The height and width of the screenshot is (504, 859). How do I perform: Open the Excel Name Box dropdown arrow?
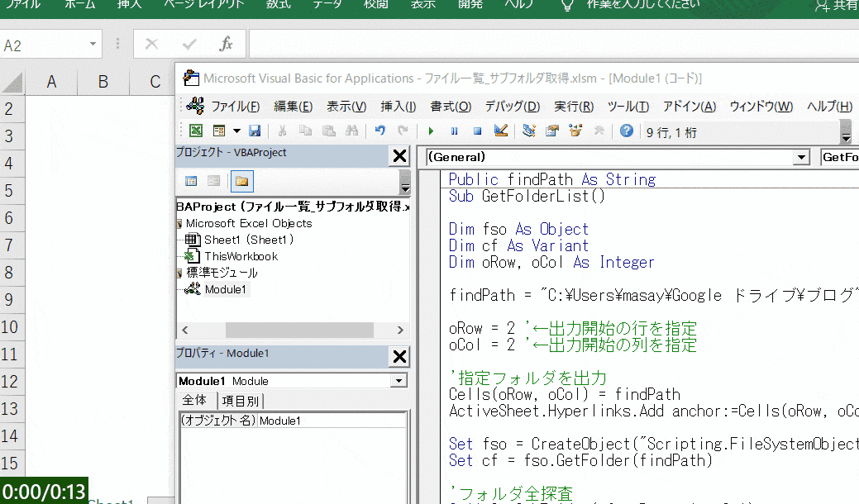click(93, 44)
